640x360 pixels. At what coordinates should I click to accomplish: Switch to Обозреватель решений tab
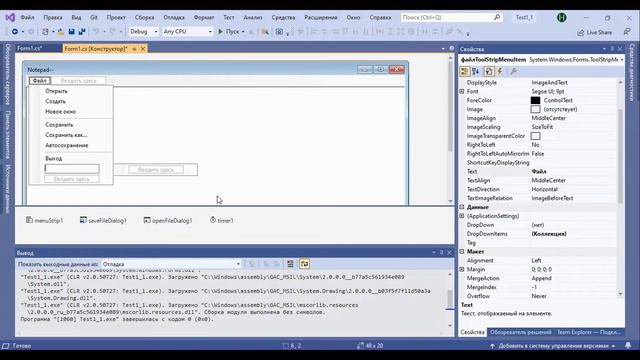pyautogui.click(x=520, y=332)
